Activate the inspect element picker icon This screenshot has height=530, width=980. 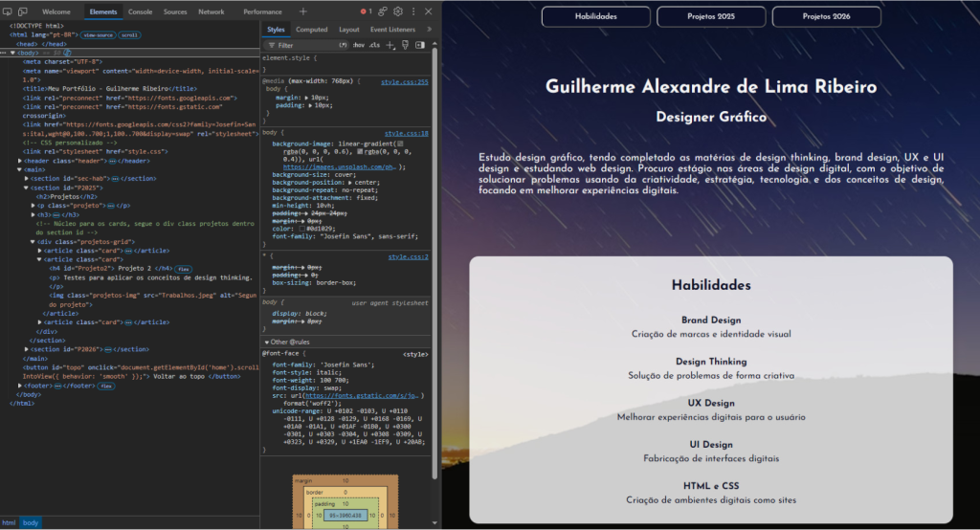[x=8, y=11]
